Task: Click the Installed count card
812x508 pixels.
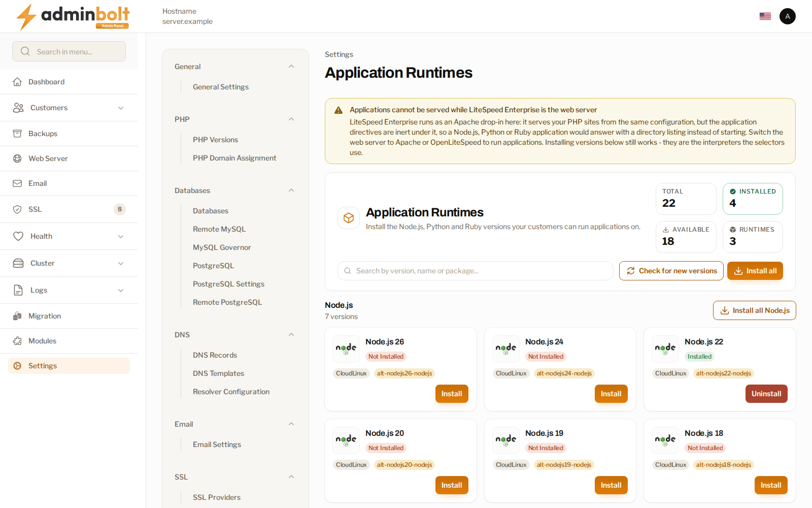Action: tap(753, 199)
